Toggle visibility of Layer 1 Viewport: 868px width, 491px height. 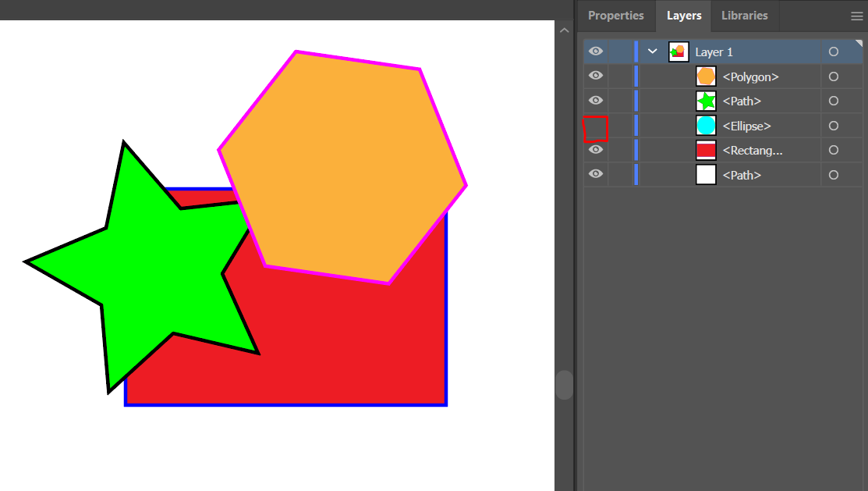[x=596, y=52]
